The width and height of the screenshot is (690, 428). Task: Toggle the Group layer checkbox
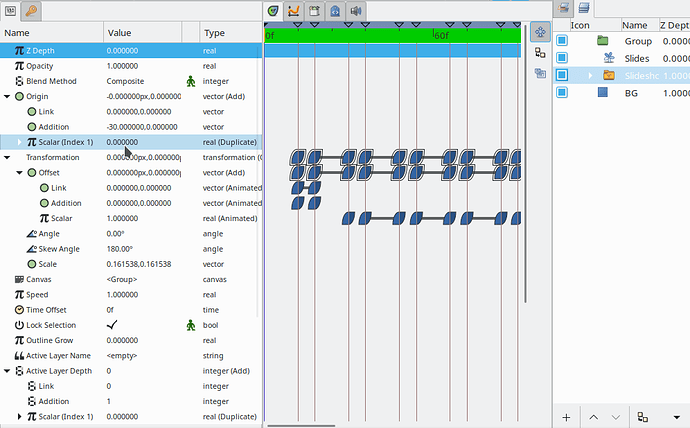click(x=562, y=41)
